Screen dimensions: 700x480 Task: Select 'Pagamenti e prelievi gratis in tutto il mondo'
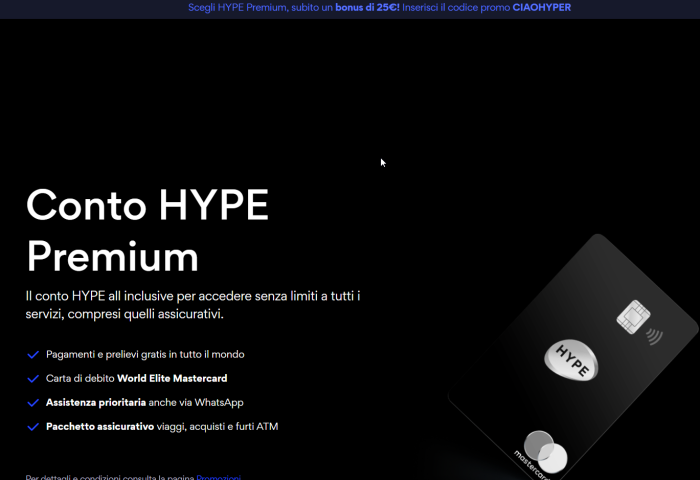[145, 355]
